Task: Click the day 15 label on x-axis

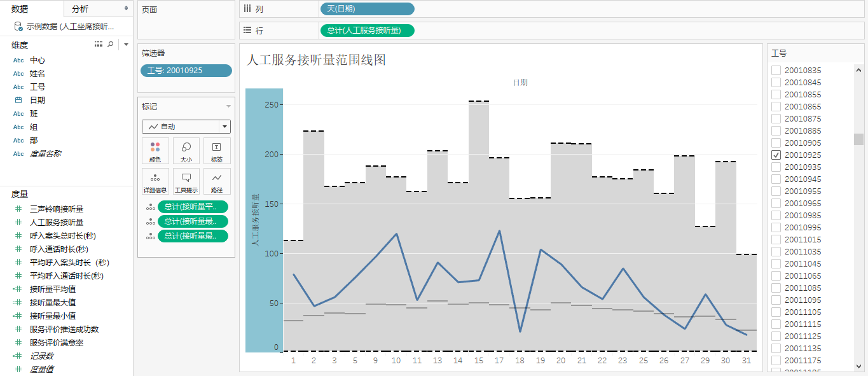Action: pos(478,360)
